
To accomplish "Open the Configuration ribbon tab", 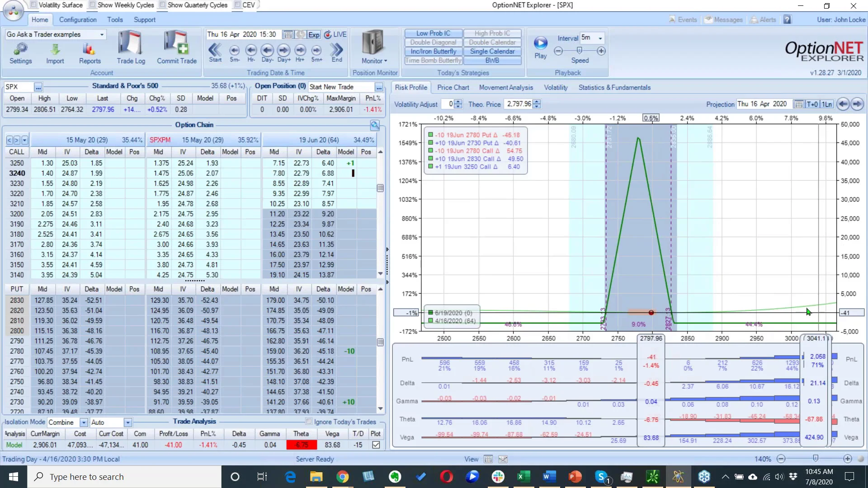I will click(x=78, y=20).
